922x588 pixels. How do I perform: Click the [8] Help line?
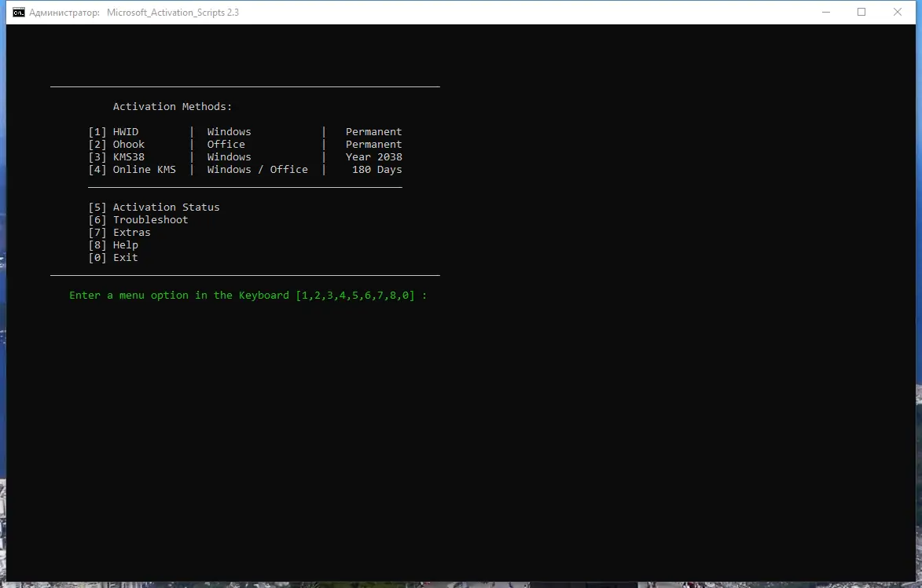coord(113,244)
